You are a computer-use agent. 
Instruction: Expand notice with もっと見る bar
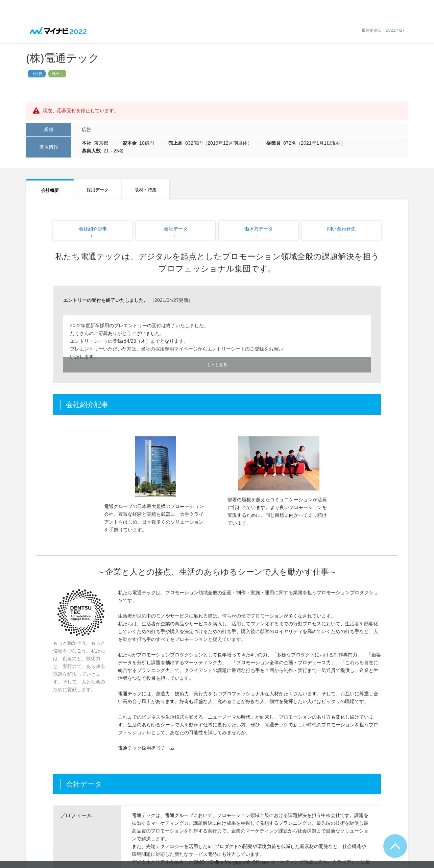217,365
